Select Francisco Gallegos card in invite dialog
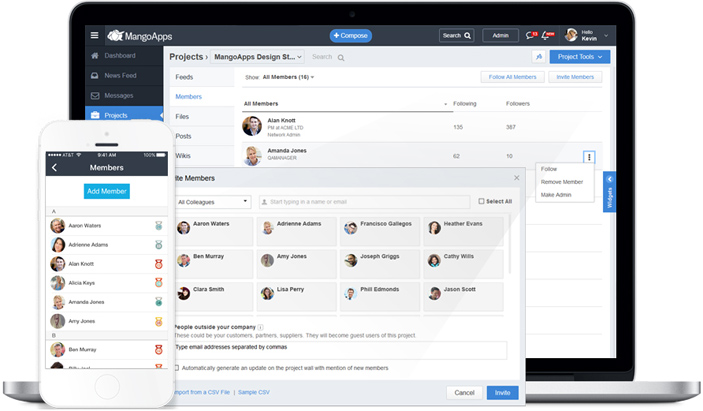 (380, 231)
